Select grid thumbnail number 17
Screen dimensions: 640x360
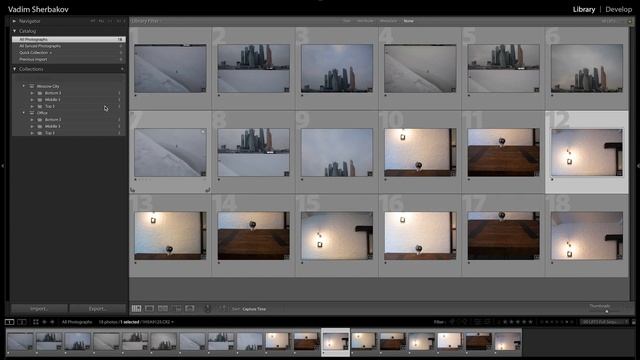[x=503, y=236]
